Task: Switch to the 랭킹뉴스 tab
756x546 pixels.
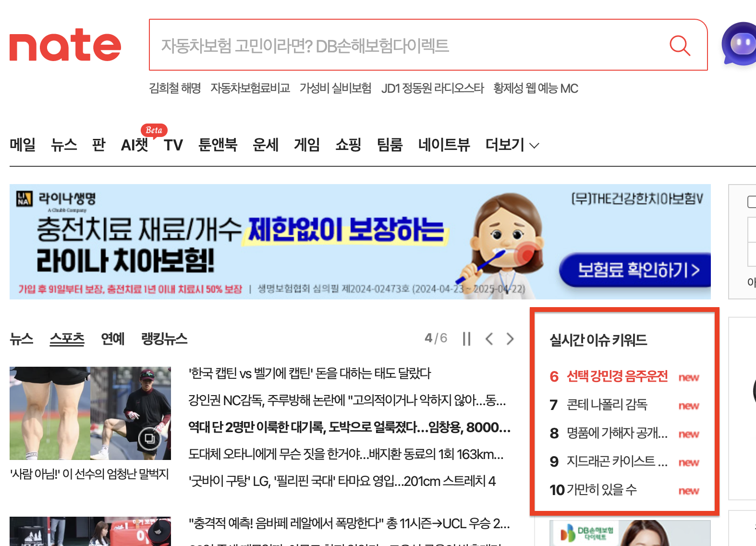Action: pyautogui.click(x=164, y=339)
